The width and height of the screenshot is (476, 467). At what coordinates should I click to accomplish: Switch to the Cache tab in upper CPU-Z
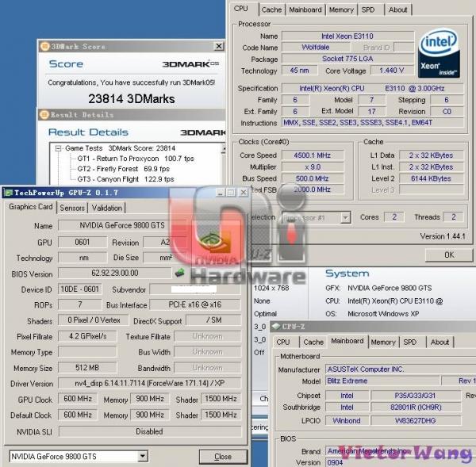271,10
